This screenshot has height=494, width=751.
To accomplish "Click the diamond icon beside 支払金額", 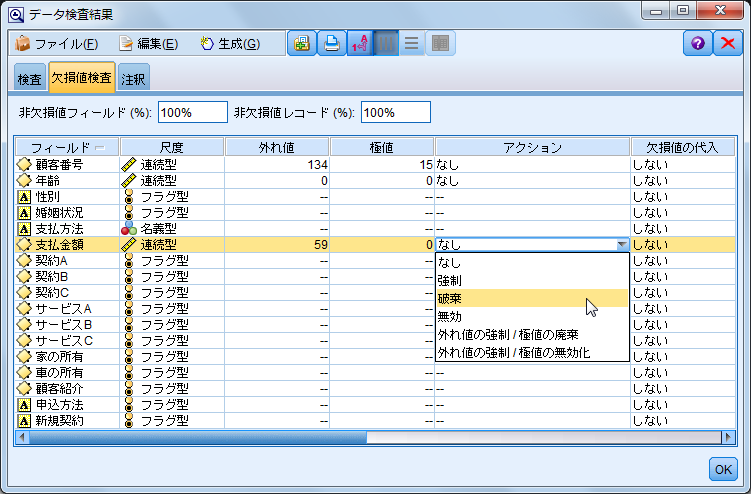I will tap(24, 244).
